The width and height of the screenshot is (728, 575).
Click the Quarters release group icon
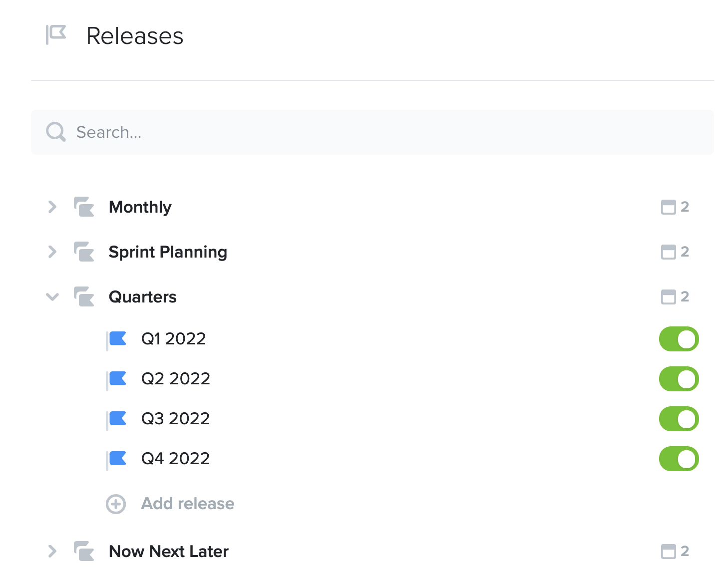(x=84, y=297)
